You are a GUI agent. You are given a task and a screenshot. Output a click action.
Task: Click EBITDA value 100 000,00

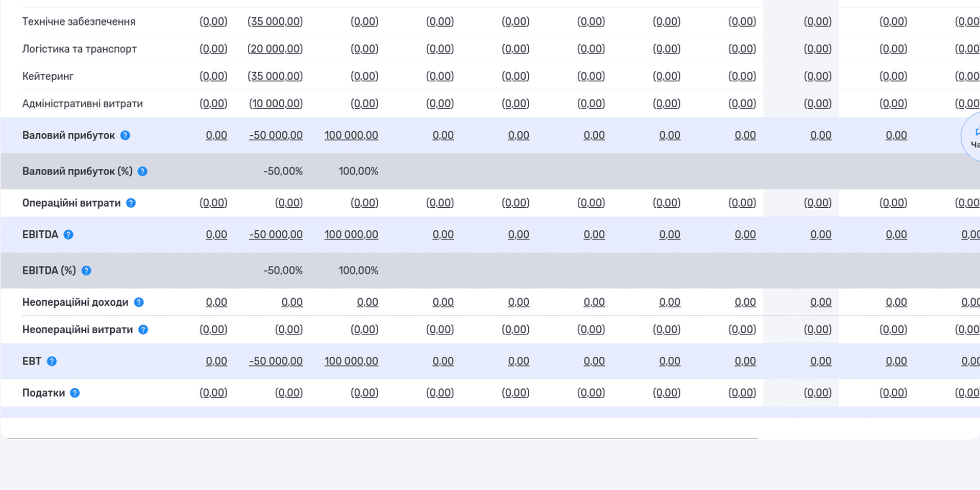click(351, 234)
